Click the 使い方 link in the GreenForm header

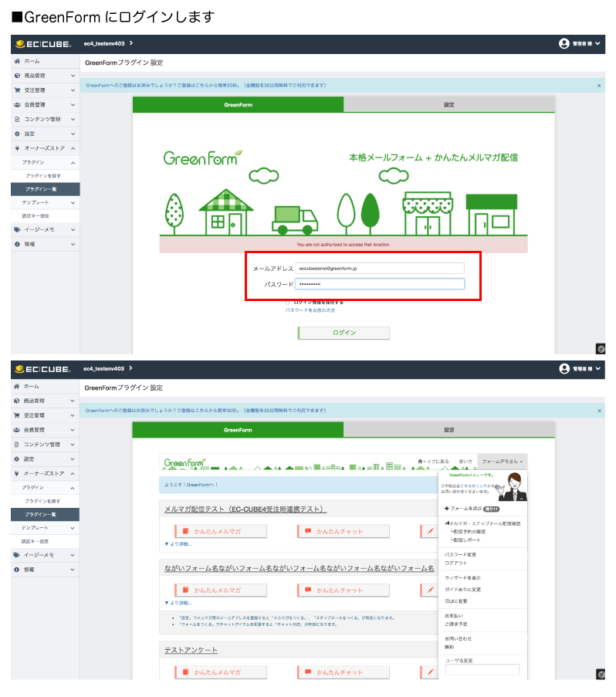click(x=465, y=462)
